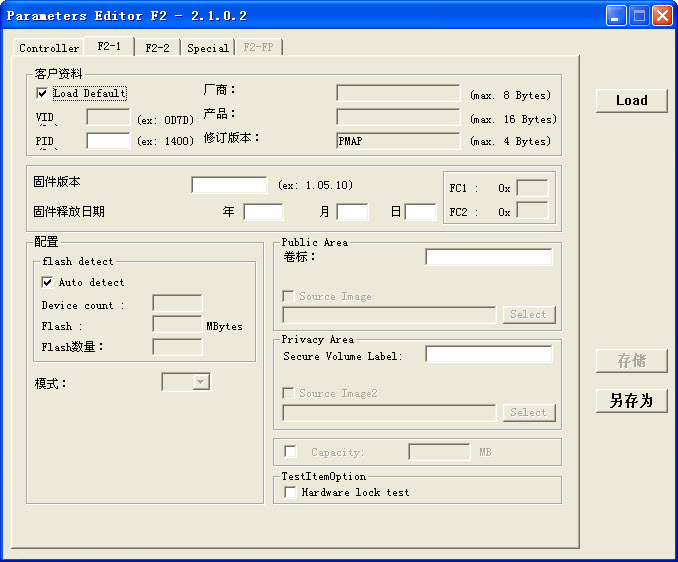Toggle the Auto detect checkbox

tap(47, 282)
